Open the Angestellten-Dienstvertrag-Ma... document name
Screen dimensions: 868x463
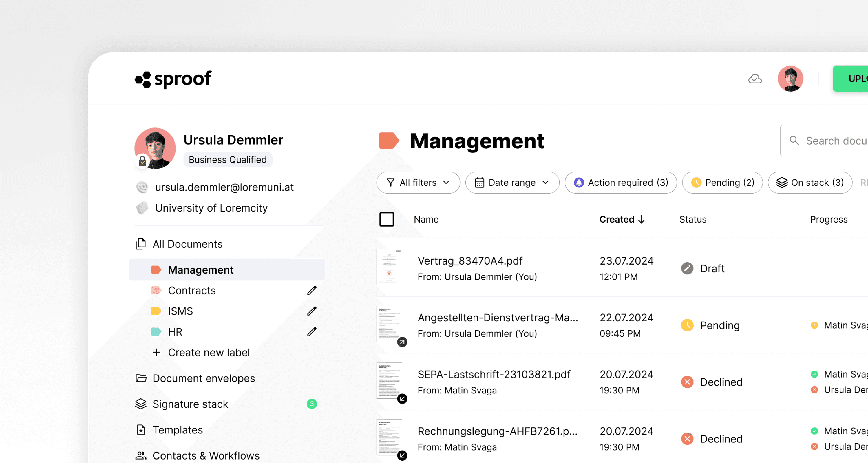[x=498, y=318]
